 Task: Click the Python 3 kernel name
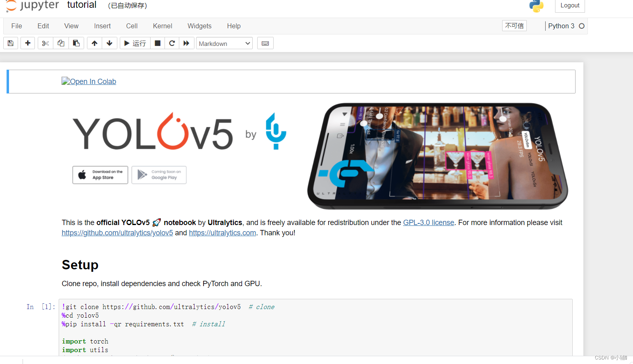[561, 26]
